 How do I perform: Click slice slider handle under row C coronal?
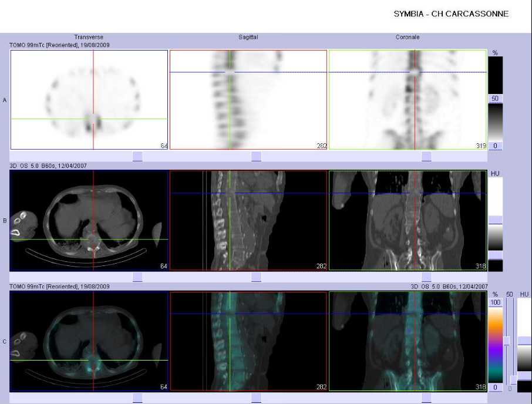click(x=426, y=398)
